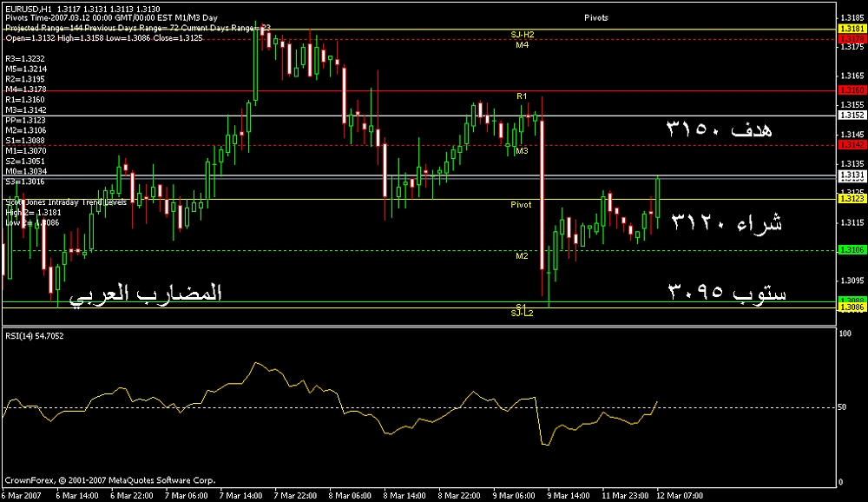This screenshot has height=502, width=868.
Task: Click the '12 Mar 07:00' time axis label
Action: 680,495
